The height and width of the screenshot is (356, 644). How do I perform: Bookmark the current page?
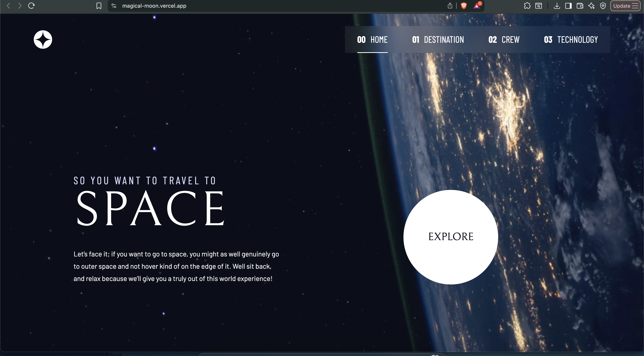point(99,6)
